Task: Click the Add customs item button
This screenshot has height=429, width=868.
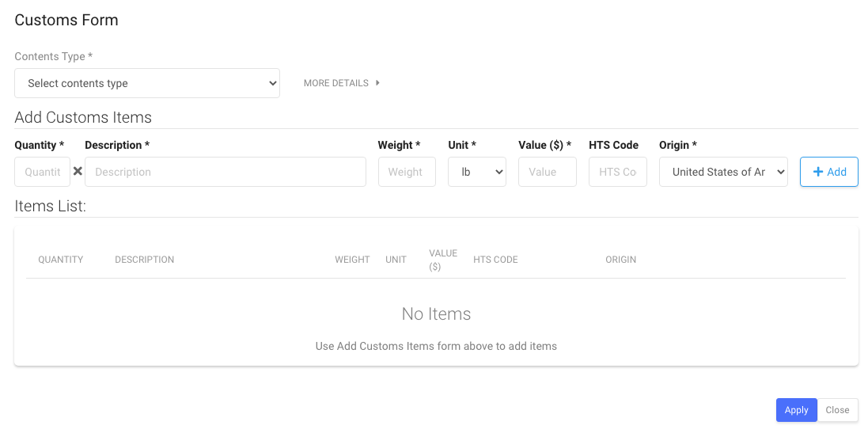Action: [828, 172]
